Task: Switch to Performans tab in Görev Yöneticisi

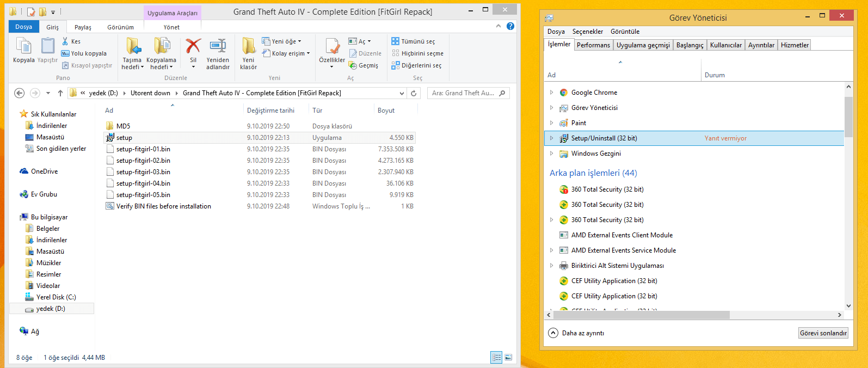Action: pyautogui.click(x=593, y=45)
